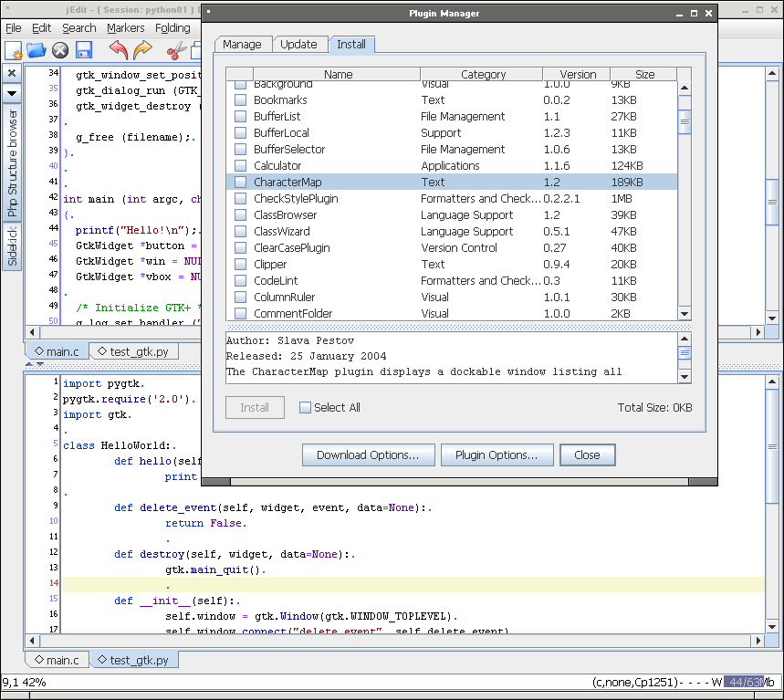This screenshot has height=700, width=784.
Task: Select the ClearCasePlugin row
Action: tap(452, 247)
